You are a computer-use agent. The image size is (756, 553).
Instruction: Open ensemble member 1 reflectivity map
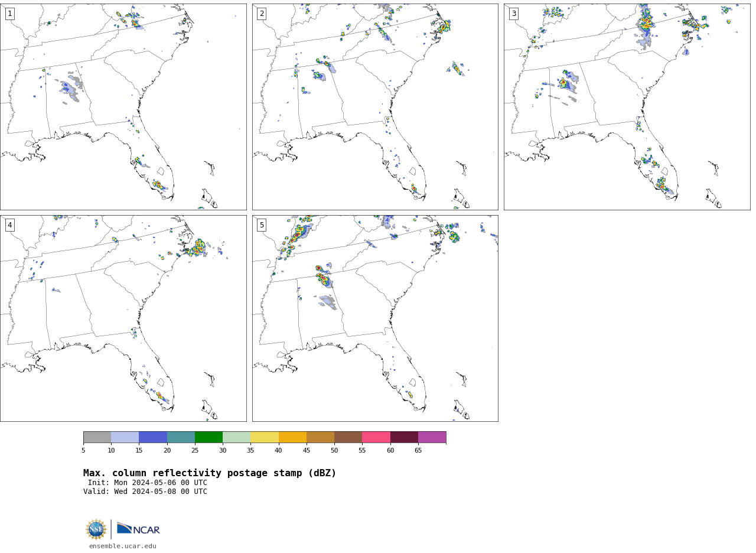click(x=123, y=107)
